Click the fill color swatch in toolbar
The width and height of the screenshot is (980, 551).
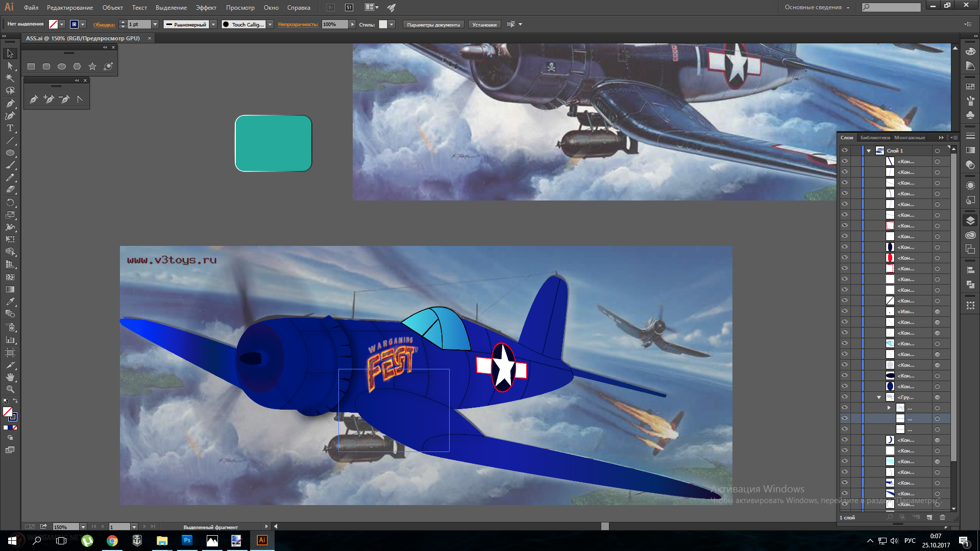[7, 412]
